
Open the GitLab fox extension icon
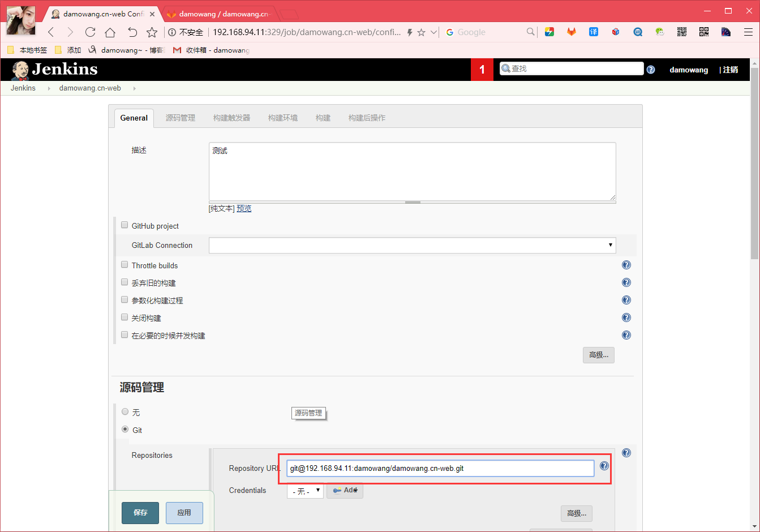[x=572, y=32]
